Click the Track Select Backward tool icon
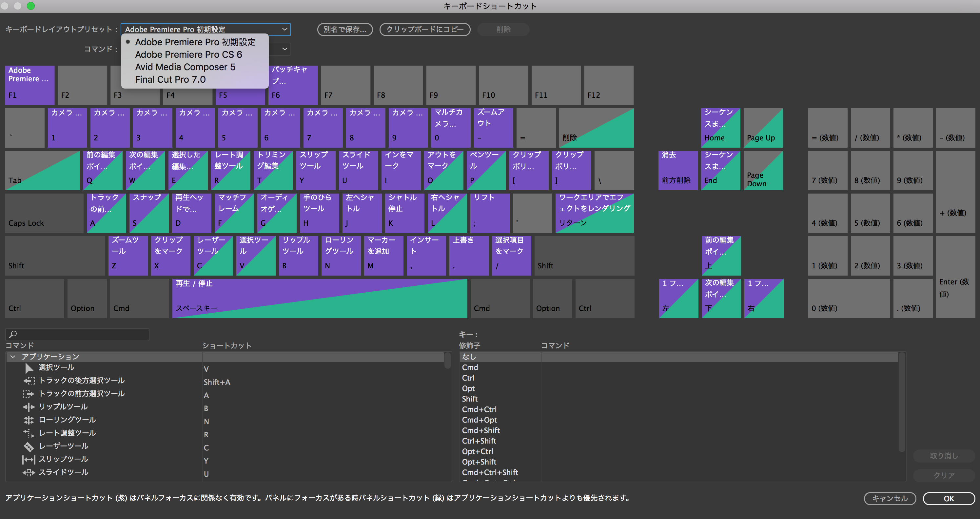This screenshot has width=980, height=519. point(29,381)
